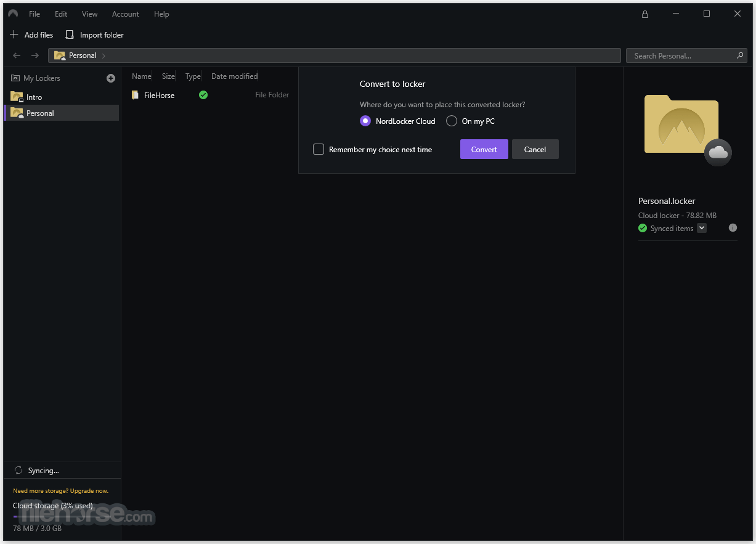Click the plus icon beside Add files
Viewport: 756px width, 544px height.
[x=14, y=35]
